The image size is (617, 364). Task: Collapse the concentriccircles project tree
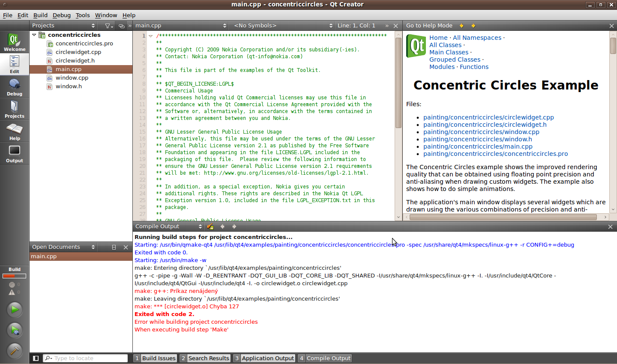click(x=34, y=35)
